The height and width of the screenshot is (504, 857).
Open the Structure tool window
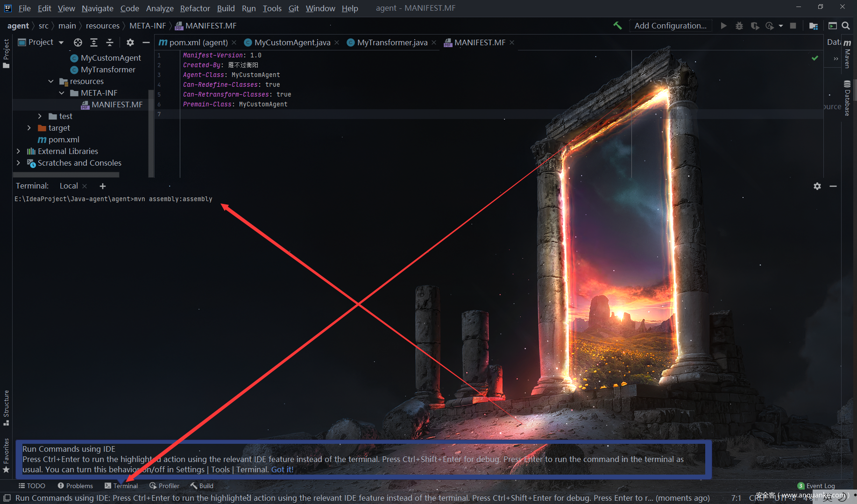[x=6, y=408]
